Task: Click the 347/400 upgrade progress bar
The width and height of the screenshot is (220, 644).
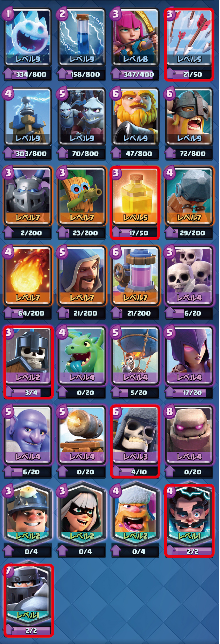Action: pos(135,74)
